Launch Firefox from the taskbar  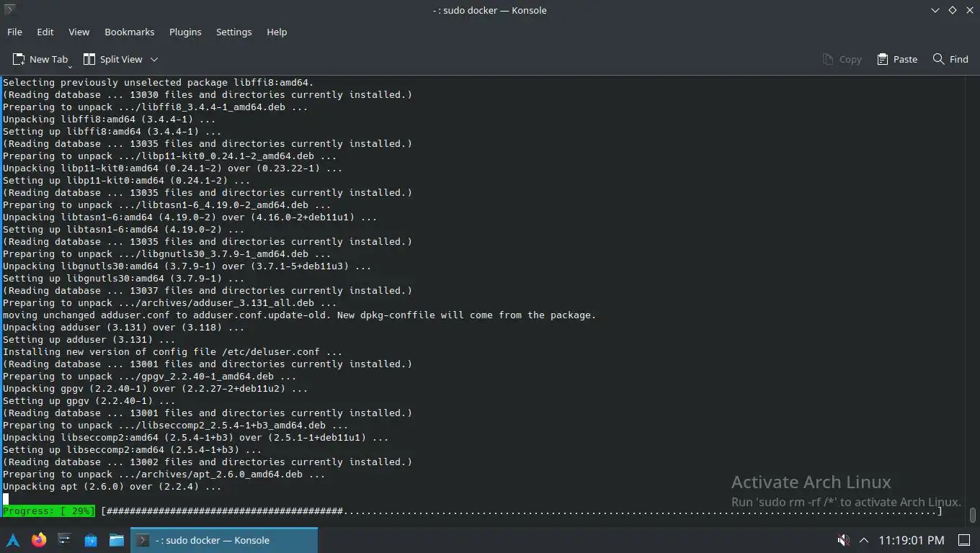(x=39, y=540)
